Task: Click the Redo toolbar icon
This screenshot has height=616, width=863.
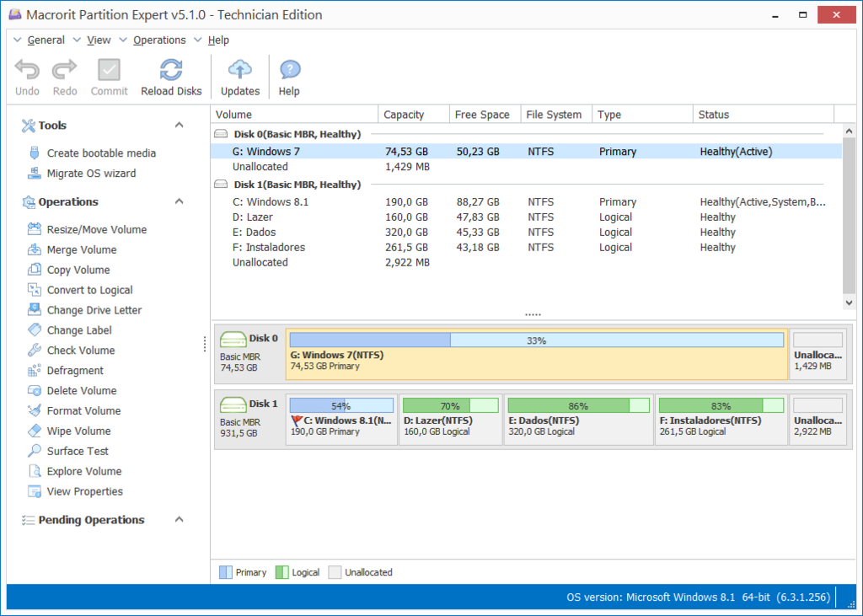Action: tap(64, 69)
